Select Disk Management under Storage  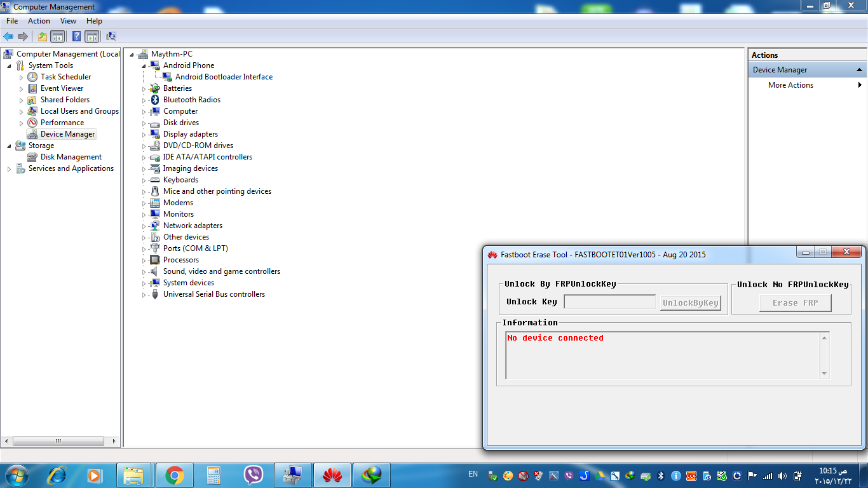tap(71, 157)
